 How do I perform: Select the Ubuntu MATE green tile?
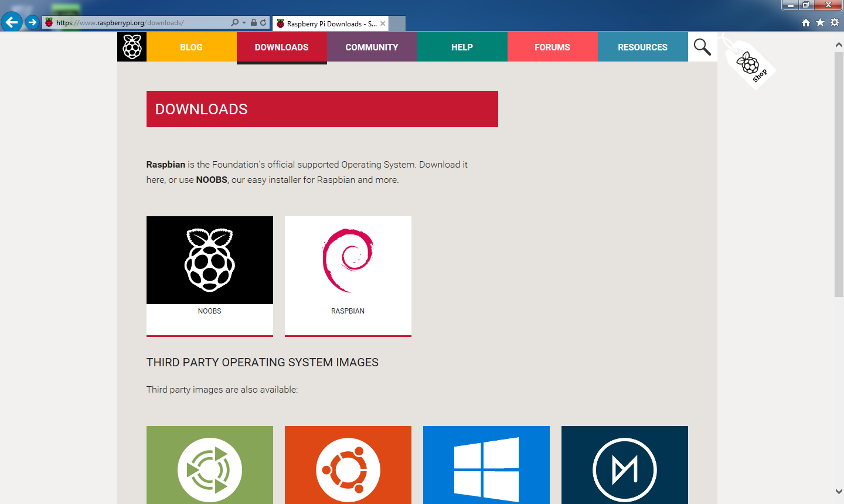[210, 465]
